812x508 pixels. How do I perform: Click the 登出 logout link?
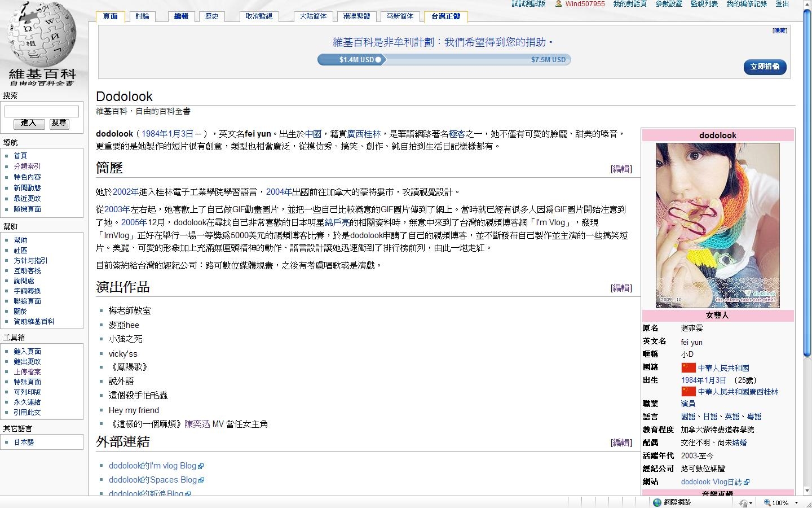coord(782,4)
